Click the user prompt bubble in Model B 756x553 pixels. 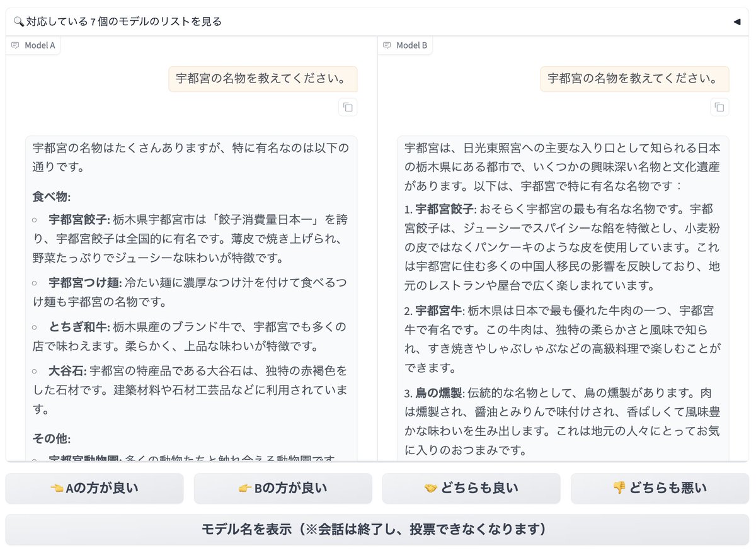(634, 79)
